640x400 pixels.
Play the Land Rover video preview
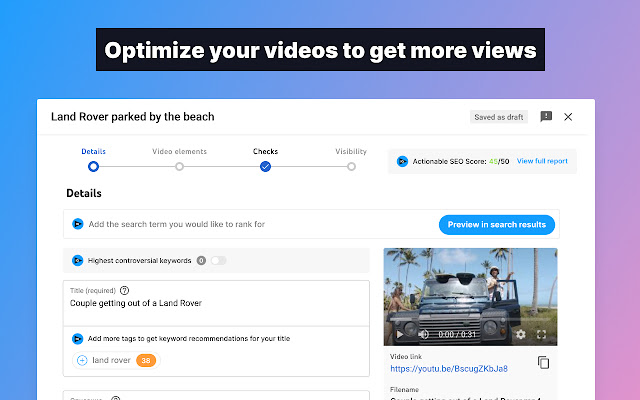[x=400, y=334]
